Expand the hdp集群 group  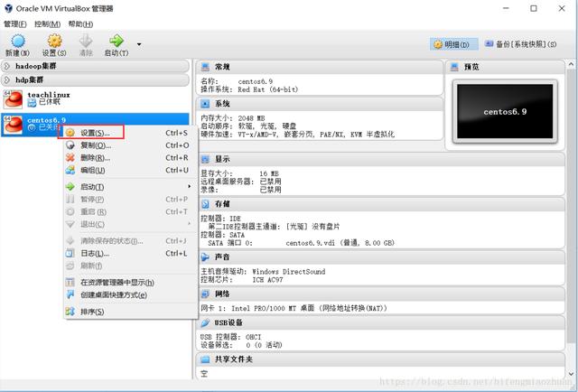tap(95, 79)
